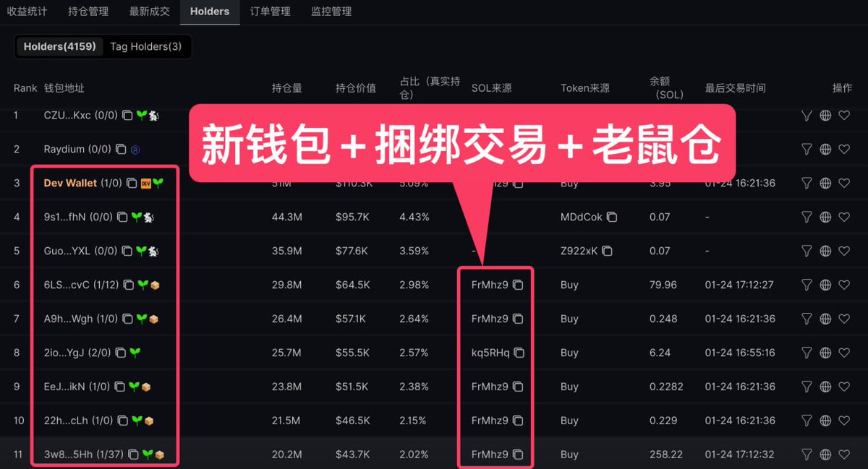Copy the 9s1...fhN wallet address
This screenshot has height=469, width=868.
(123, 217)
